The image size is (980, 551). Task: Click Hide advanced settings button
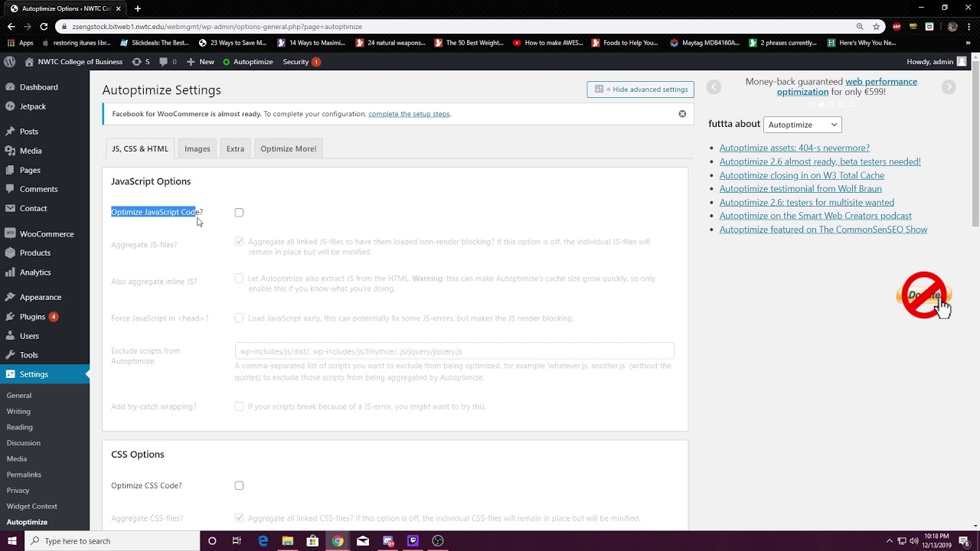click(641, 90)
